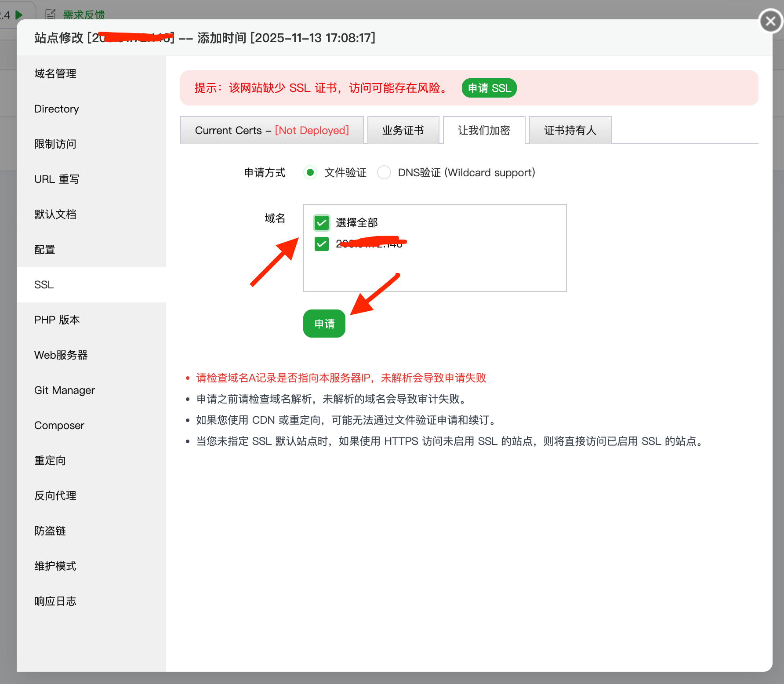
Task: Close the site modification dialog
Action: pyautogui.click(x=770, y=21)
